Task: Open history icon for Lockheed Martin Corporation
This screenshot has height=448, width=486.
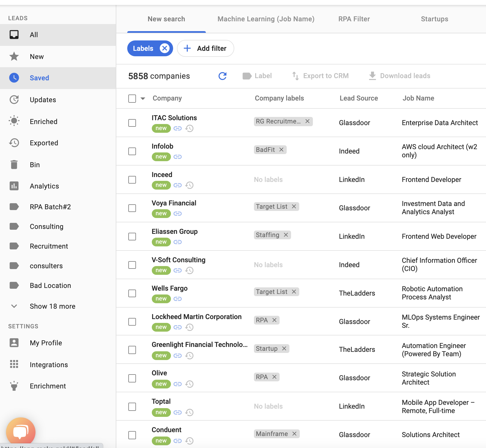Action: click(x=189, y=327)
